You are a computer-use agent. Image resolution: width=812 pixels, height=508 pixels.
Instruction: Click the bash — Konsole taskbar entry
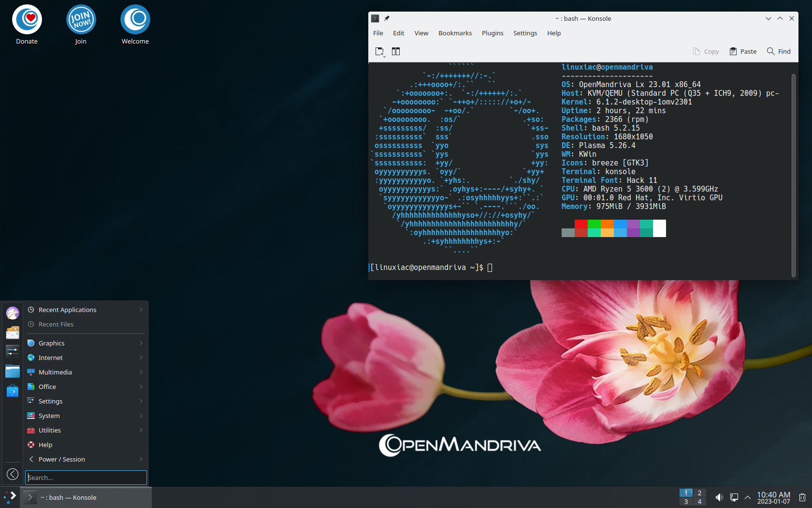pyautogui.click(x=86, y=497)
